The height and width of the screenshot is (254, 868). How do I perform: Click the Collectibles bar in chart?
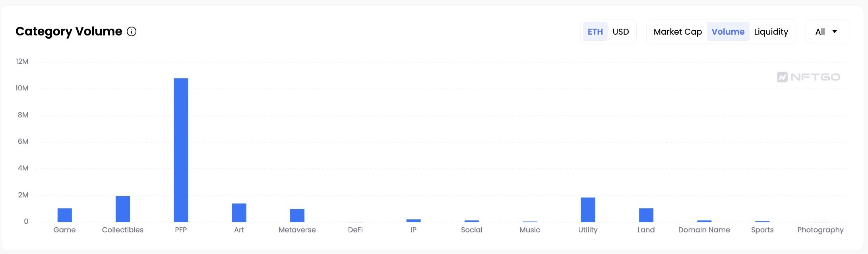(123, 209)
